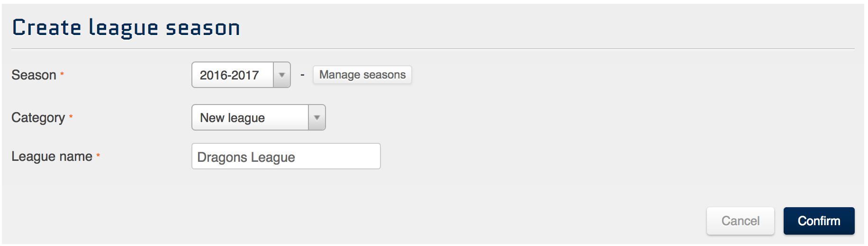Open the Season dropdown arrow
This screenshot has width=868, height=246.
pos(282,75)
